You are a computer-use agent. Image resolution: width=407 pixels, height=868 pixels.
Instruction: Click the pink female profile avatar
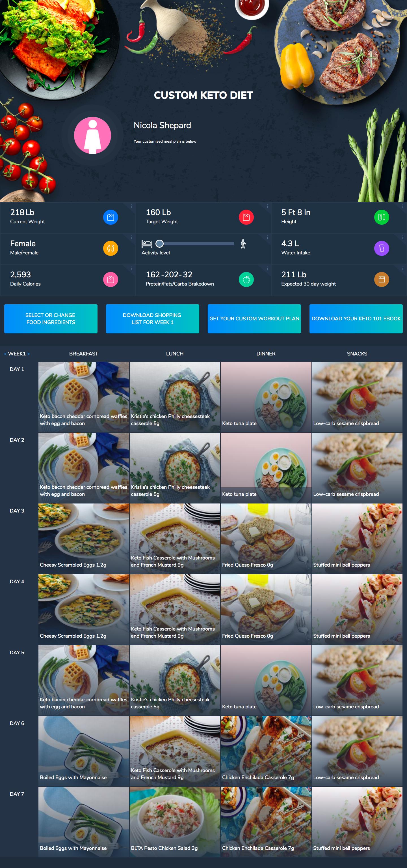pyautogui.click(x=93, y=136)
